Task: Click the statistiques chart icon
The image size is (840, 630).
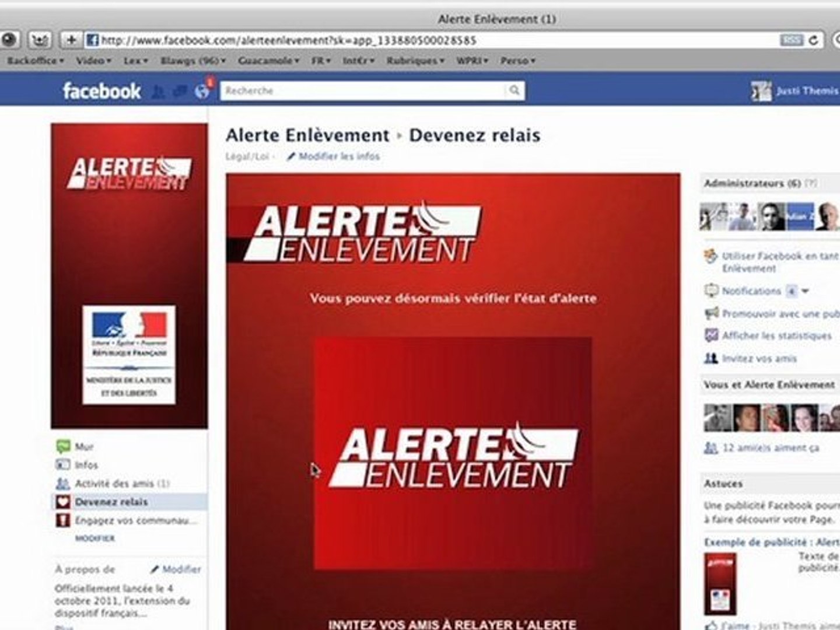Action: click(x=711, y=336)
